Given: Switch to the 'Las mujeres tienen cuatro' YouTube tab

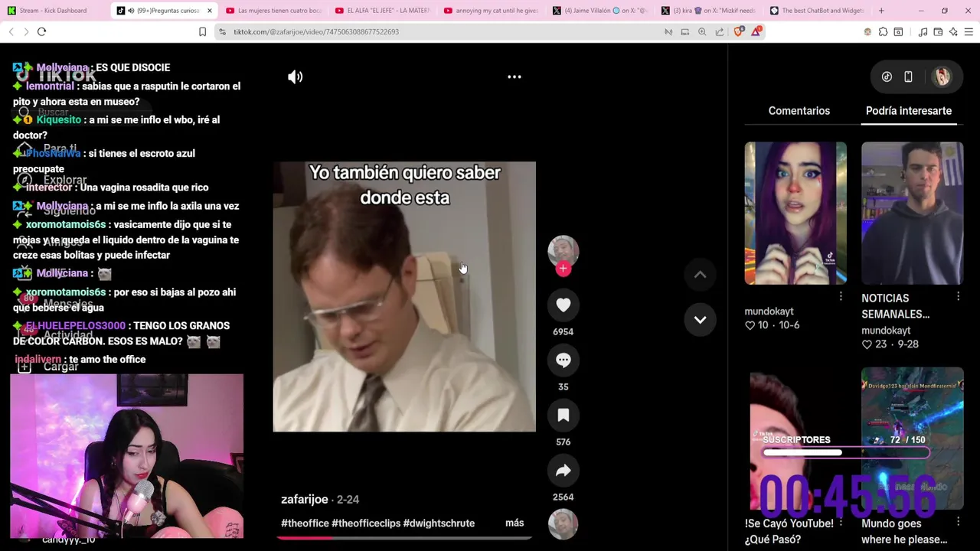Looking at the screenshot, I should coord(274,11).
